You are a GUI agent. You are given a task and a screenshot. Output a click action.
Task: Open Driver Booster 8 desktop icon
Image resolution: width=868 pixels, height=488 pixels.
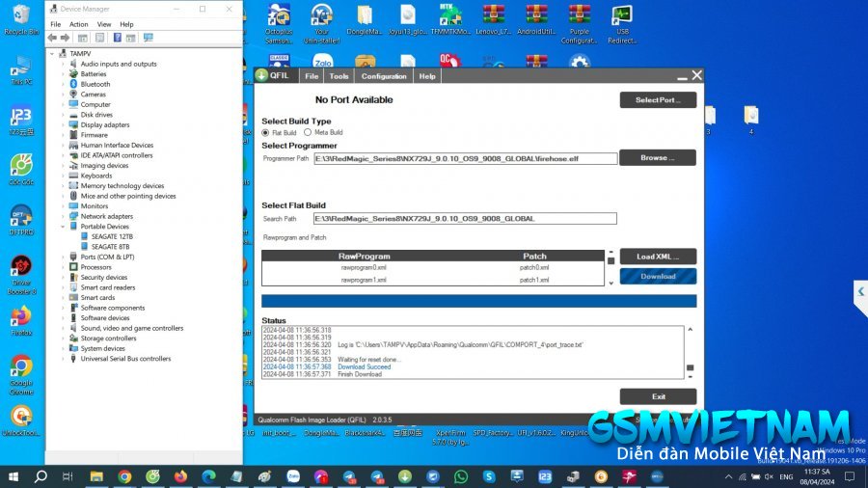click(x=21, y=275)
